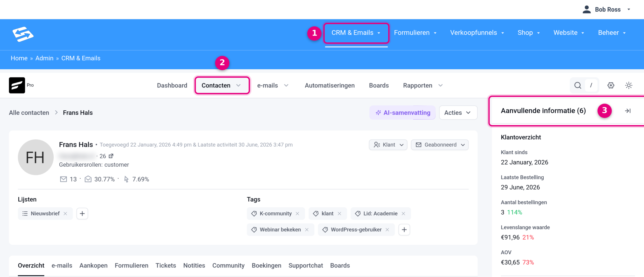This screenshot has height=277, width=644.
Task: Open the settings gear icon
Action: click(x=611, y=85)
